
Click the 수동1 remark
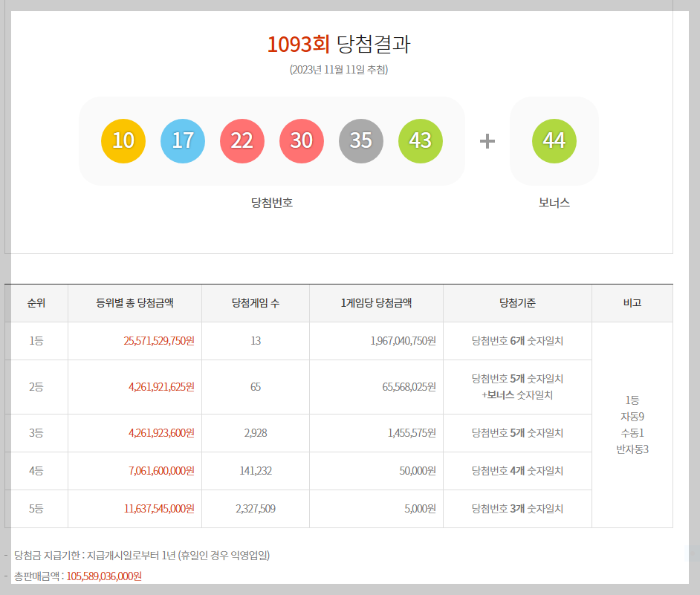[x=632, y=433]
